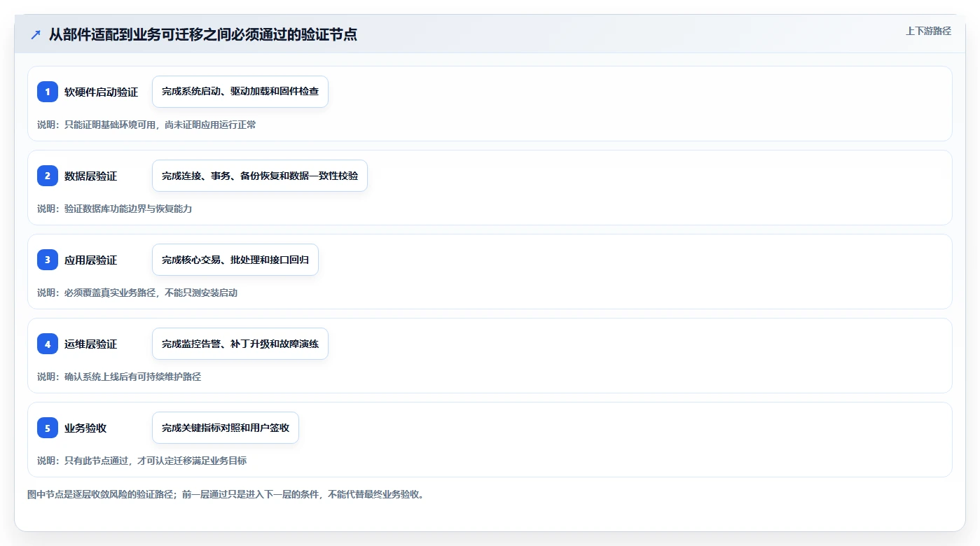Click the note 确认系统上线后有可持续维护路径
The width and height of the screenshot is (980, 546).
(132, 377)
